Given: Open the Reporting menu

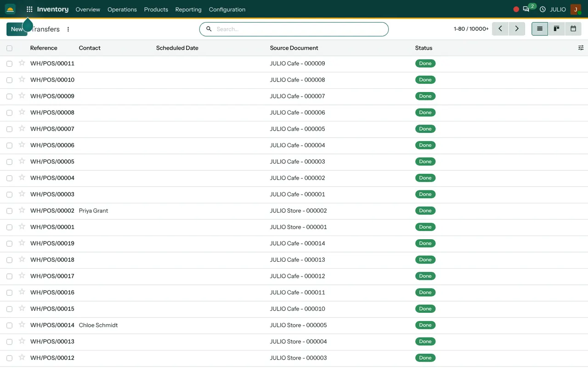Looking at the screenshot, I should (x=188, y=9).
